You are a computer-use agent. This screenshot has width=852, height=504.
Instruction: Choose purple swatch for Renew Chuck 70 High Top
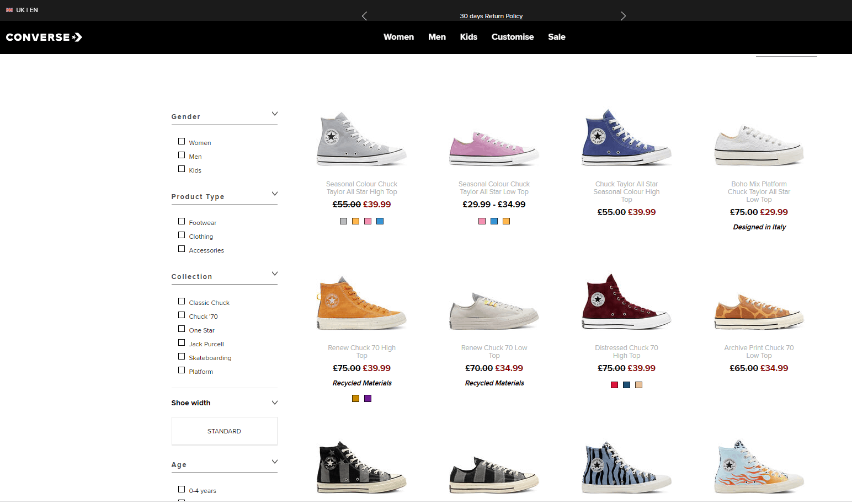click(x=368, y=399)
